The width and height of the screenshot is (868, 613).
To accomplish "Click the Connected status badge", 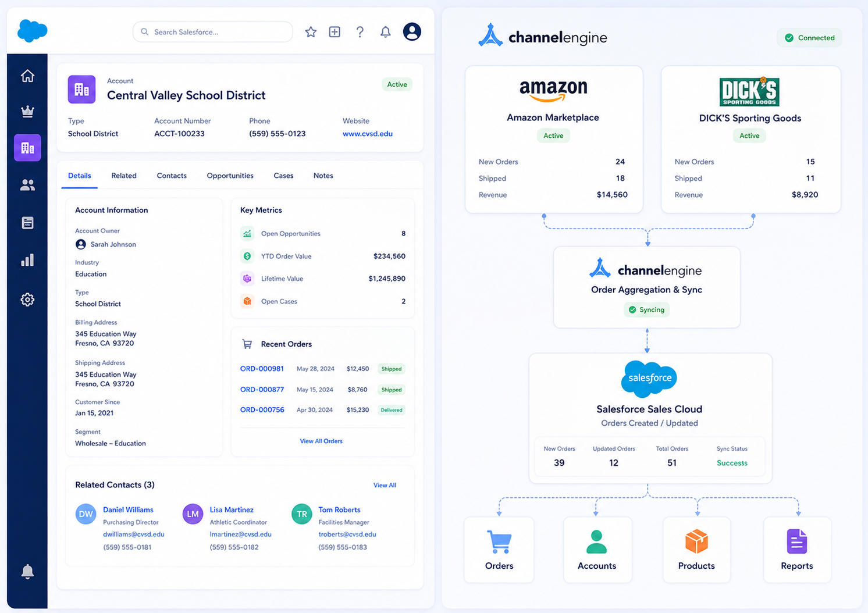I will coord(809,38).
